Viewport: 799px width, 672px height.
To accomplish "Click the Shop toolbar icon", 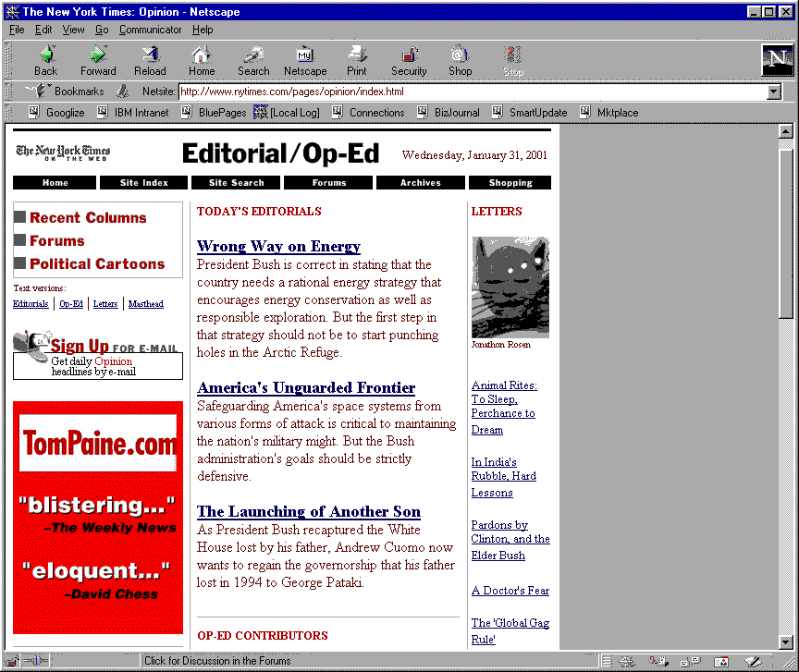I will tap(461, 60).
